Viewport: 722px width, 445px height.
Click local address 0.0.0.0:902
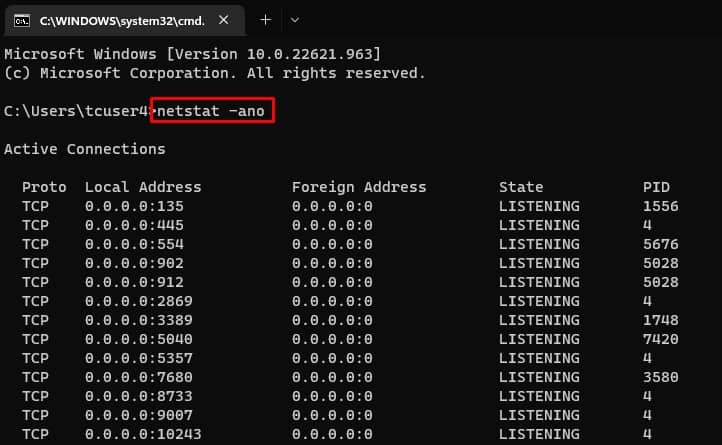pyautogui.click(x=134, y=263)
